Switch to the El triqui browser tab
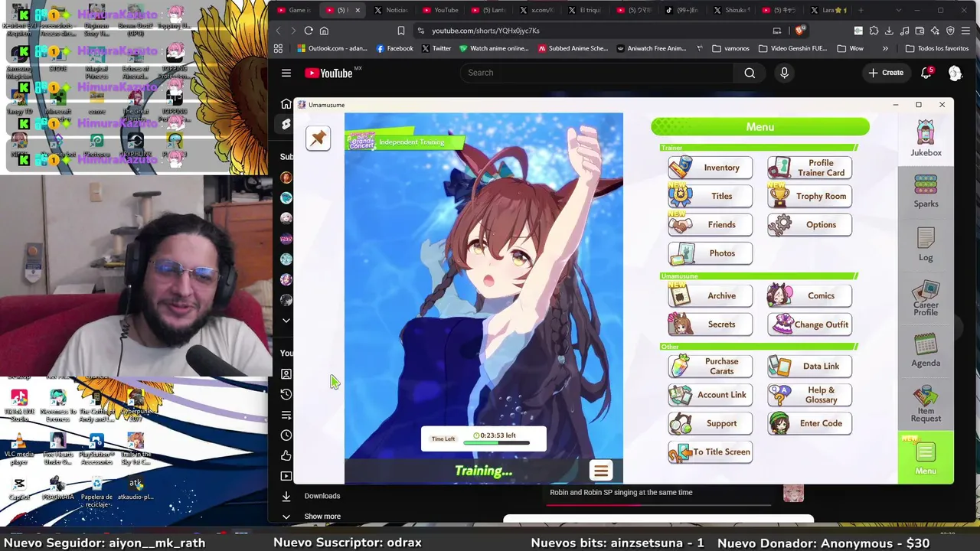This screenshot has width=980, height=551. pos(585,10)
